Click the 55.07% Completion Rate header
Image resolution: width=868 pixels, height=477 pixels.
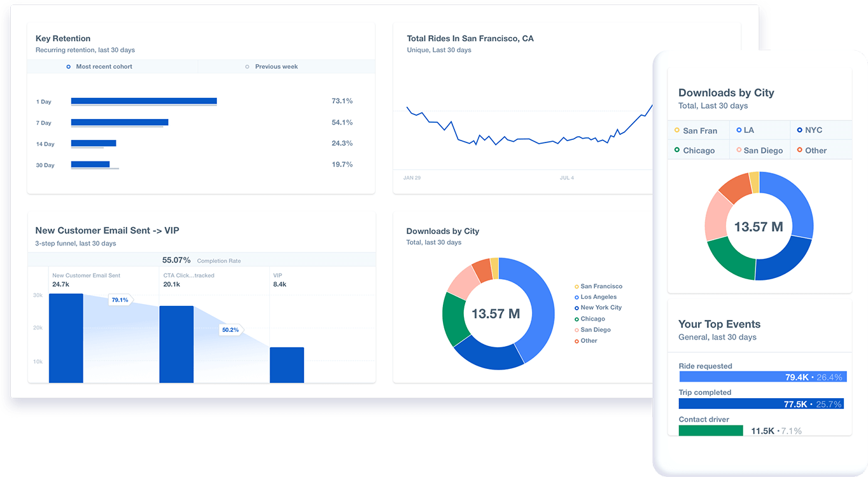tap(201, 260)
